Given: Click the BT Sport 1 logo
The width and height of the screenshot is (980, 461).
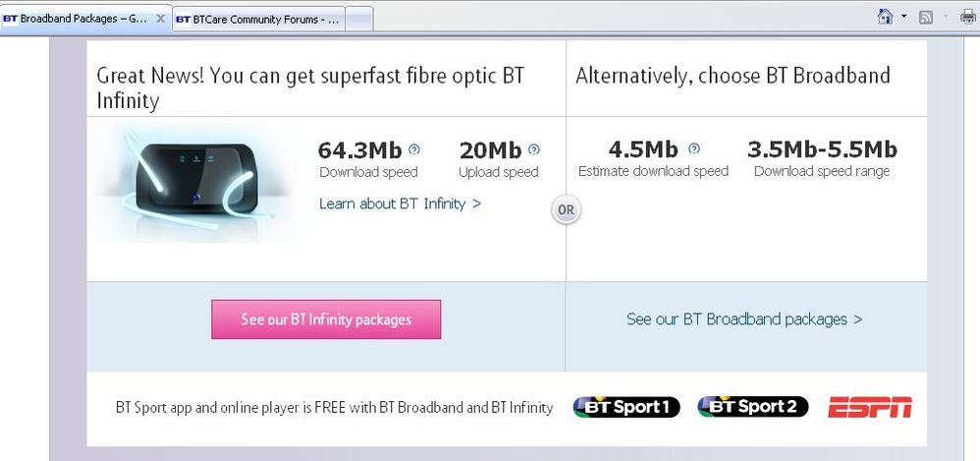Looking at the screenshot, I should coord(626,407).
